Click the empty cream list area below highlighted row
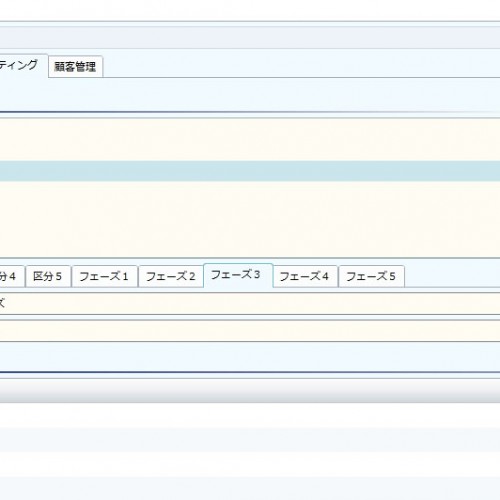This screenshot has height=500, width=500. 250,219
